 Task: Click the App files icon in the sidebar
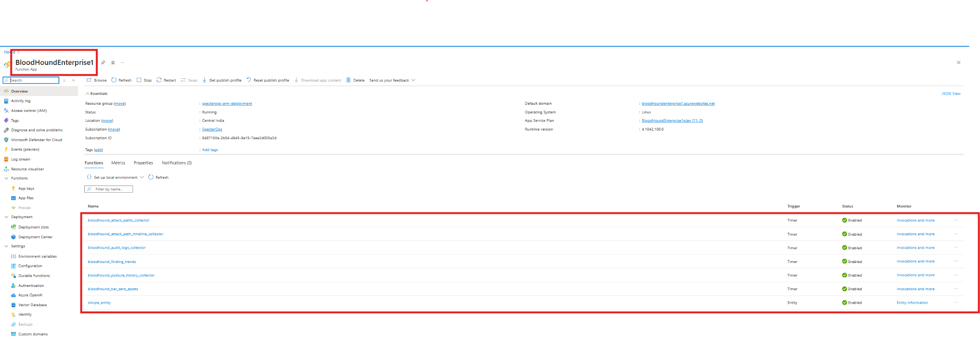13,198
